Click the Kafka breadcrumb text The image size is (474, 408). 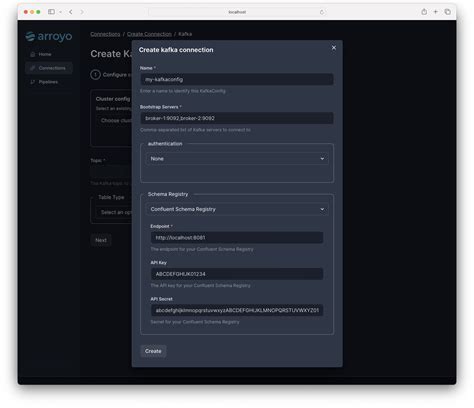tap(185, 34)
